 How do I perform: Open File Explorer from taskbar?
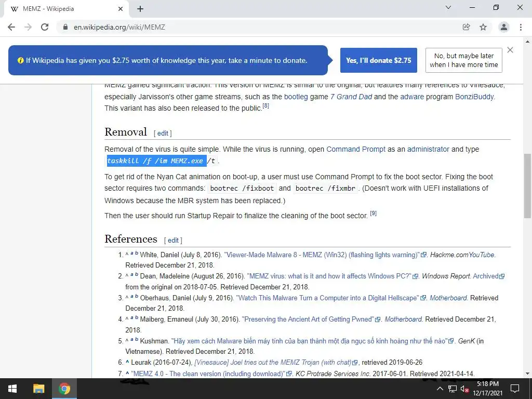pyautogui.click(x=38, y=389)
